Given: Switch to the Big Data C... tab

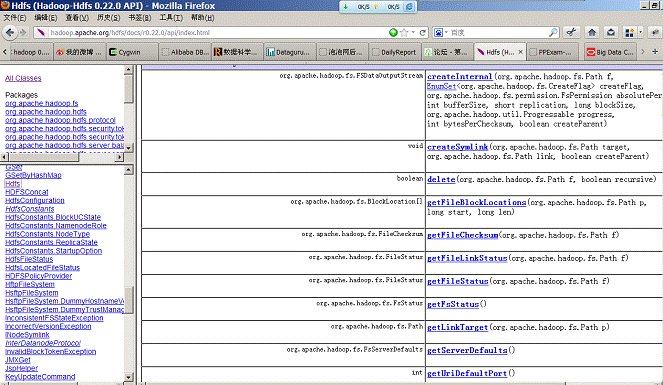Looking at the screenshot, I should pyautogui.click(x=610, y=52).
